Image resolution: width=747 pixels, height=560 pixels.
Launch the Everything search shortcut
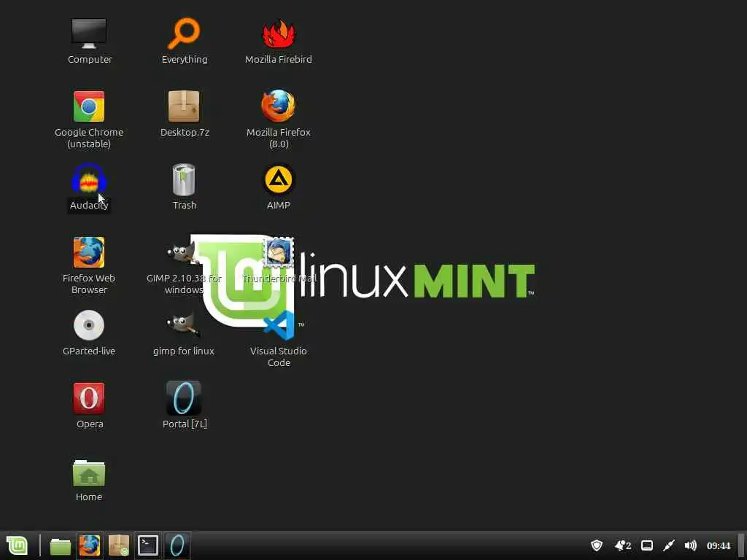coord(184,34)
